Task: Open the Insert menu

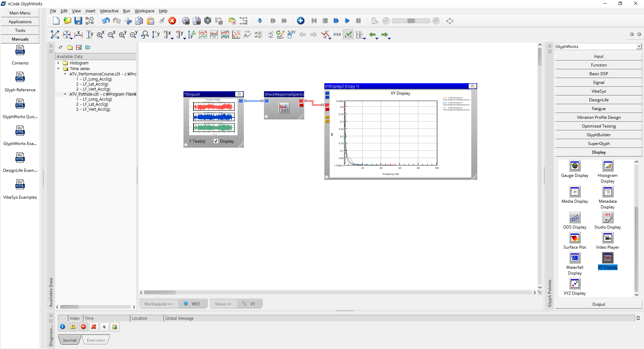Action: (90, 11)
